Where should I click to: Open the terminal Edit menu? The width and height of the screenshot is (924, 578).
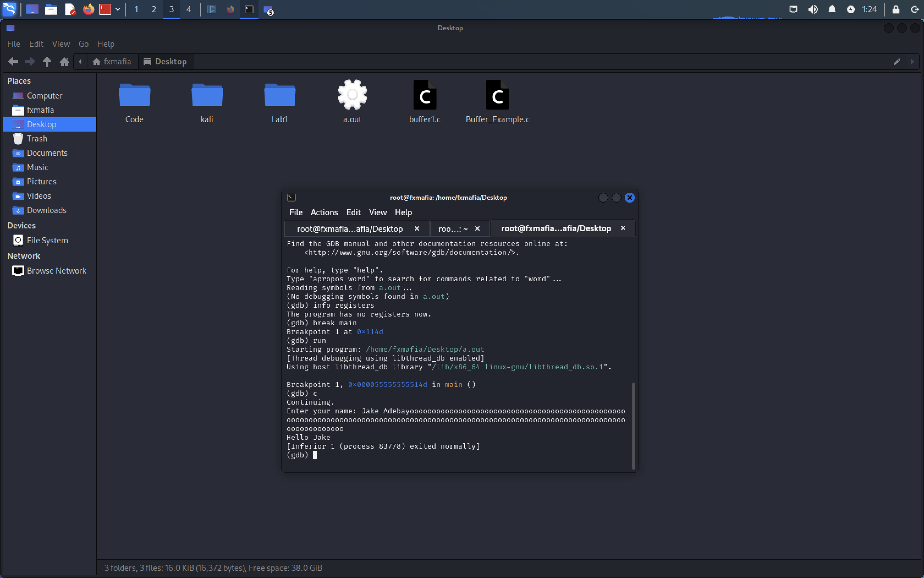click(353, 212)
